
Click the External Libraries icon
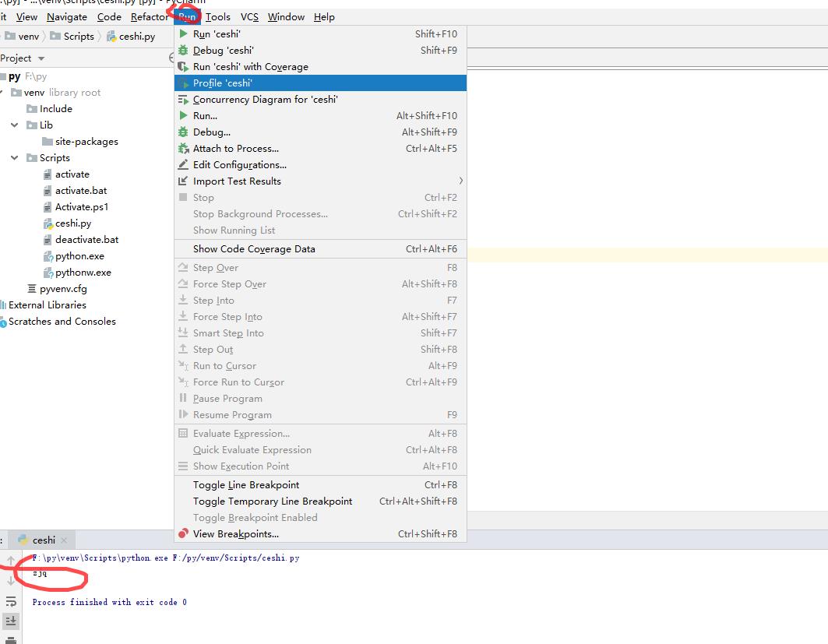point(3,305)
